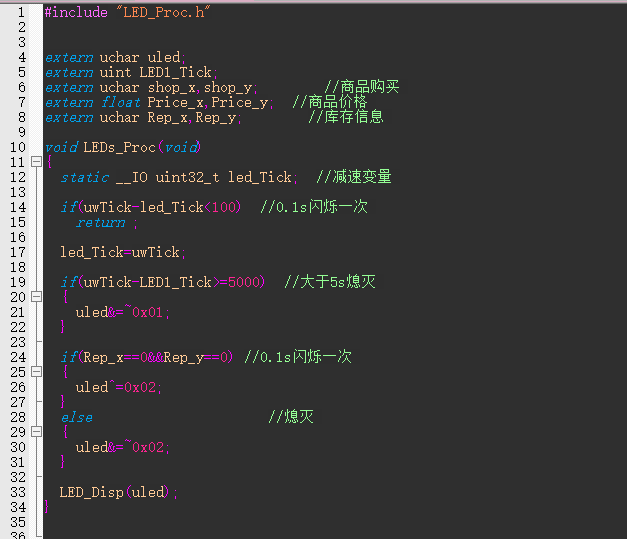Place cursor on the #include "LED_Proc.h" line
627x539 pixels.
128,12
